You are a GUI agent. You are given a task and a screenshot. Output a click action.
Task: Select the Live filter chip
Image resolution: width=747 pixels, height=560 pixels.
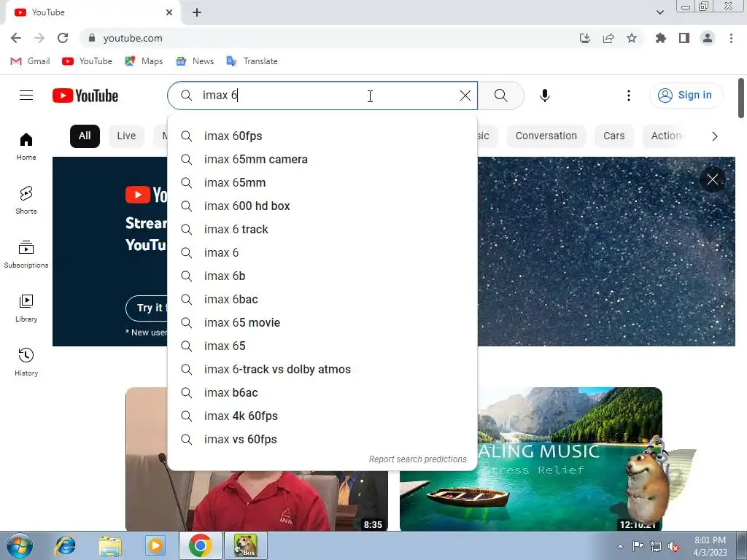(126, 136)
